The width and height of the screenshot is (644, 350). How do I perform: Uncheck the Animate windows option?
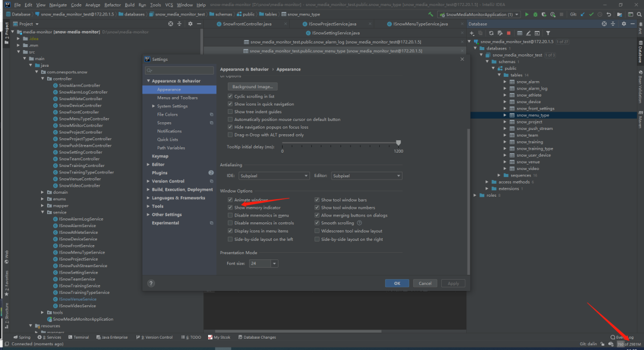point(230,200)
